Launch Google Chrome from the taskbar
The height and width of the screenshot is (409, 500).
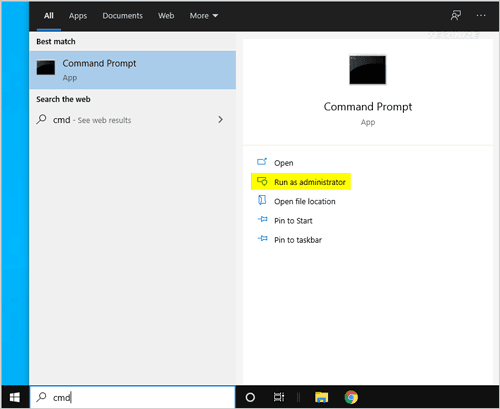[351, 397]
